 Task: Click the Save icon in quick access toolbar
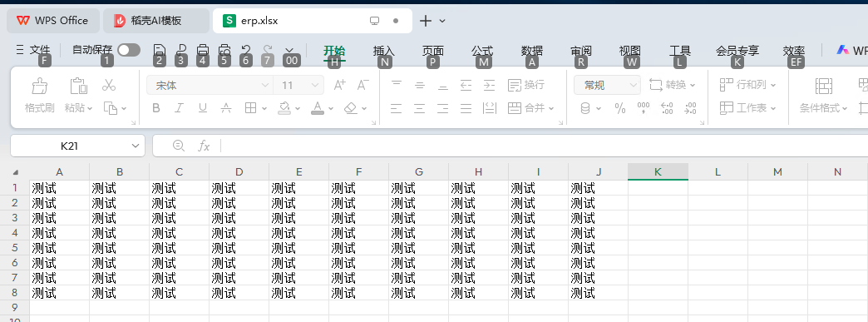pos(160,51)
